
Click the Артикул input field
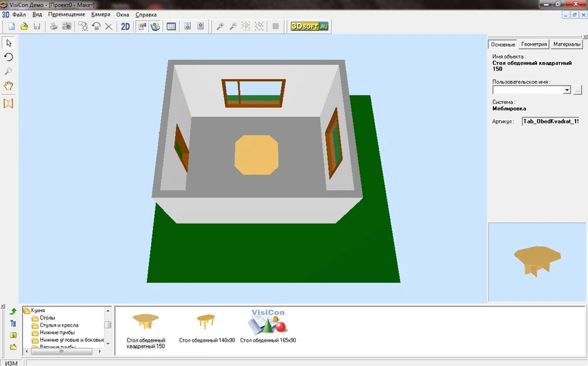[550, 122]
